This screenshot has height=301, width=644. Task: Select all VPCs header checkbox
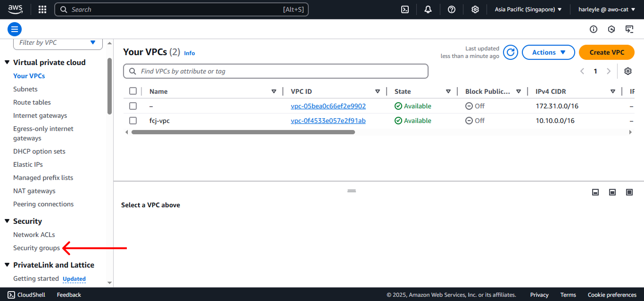point(133,91)
